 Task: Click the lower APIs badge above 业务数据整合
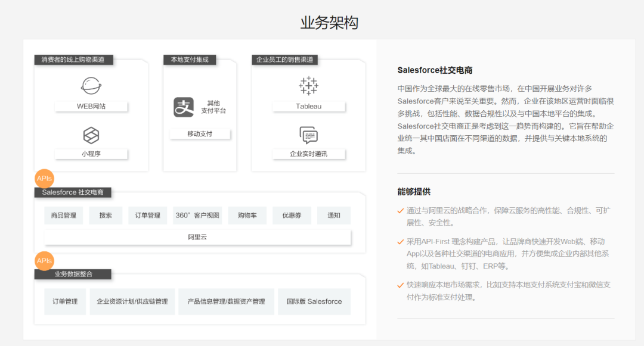[44, 261]
